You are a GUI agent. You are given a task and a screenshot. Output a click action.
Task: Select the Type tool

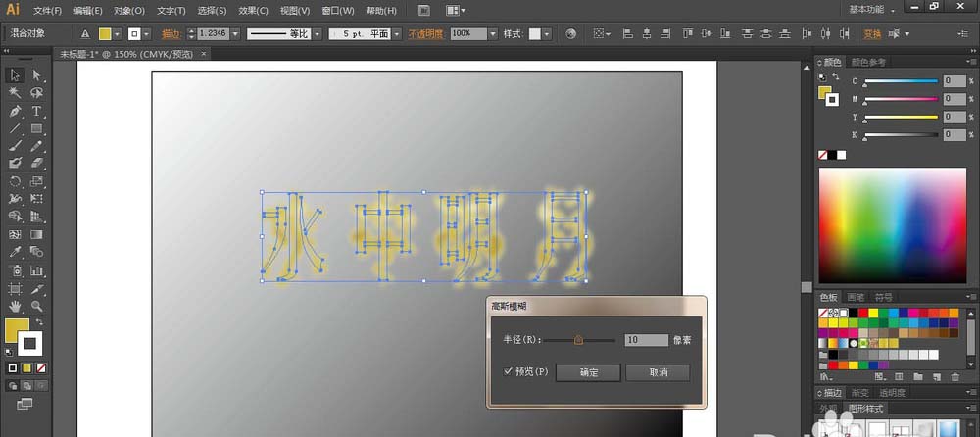click(x=36, y=111)
